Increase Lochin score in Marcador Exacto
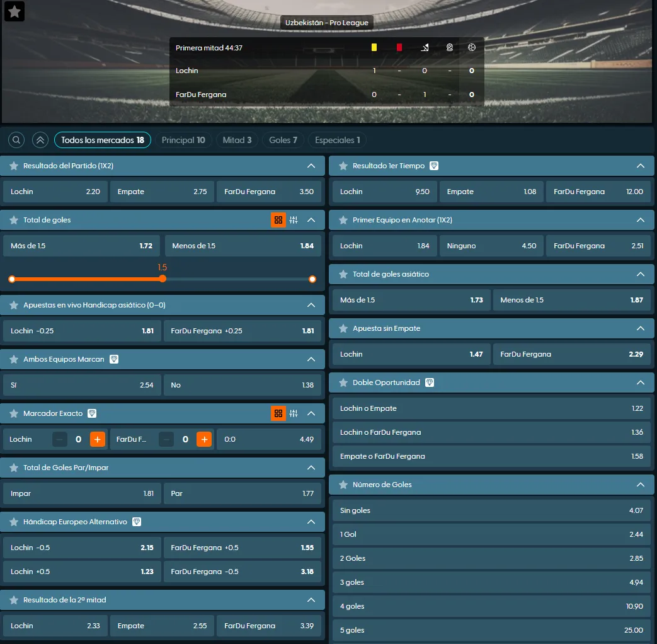The height and width of the screenshot is (644, 657). pyautogui.click(x=98, y=439)
